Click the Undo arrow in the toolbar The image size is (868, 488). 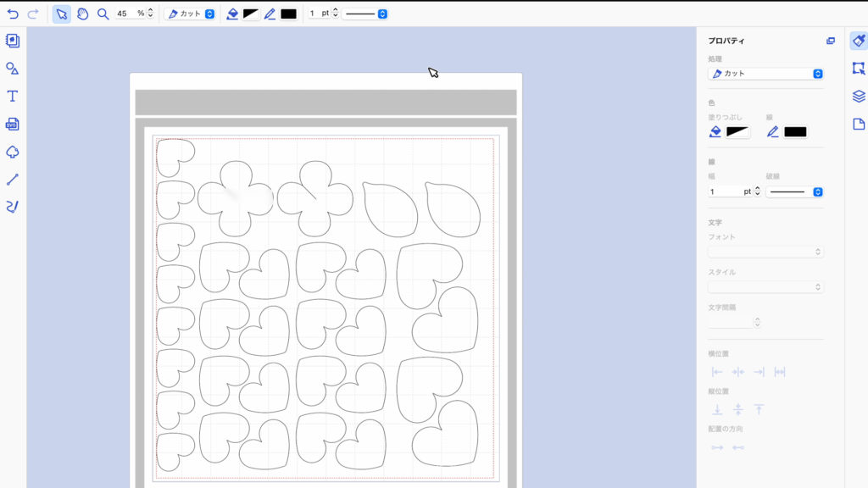(13, 14)
